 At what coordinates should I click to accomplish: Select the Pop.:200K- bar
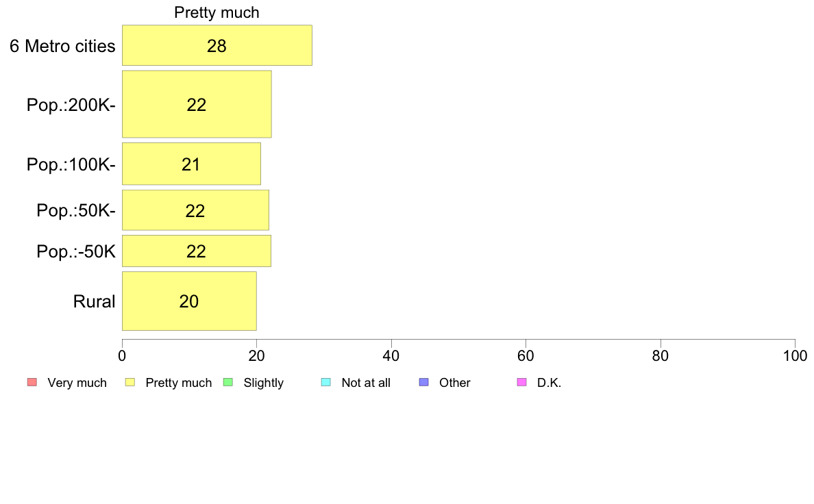[197, 104]
